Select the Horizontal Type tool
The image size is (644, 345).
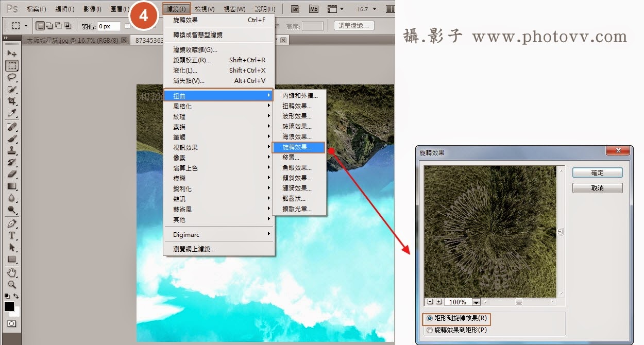coord(12,235)
